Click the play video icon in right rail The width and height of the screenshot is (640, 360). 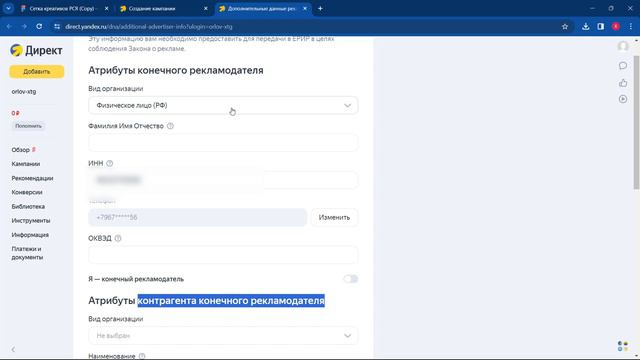(623, 99)
